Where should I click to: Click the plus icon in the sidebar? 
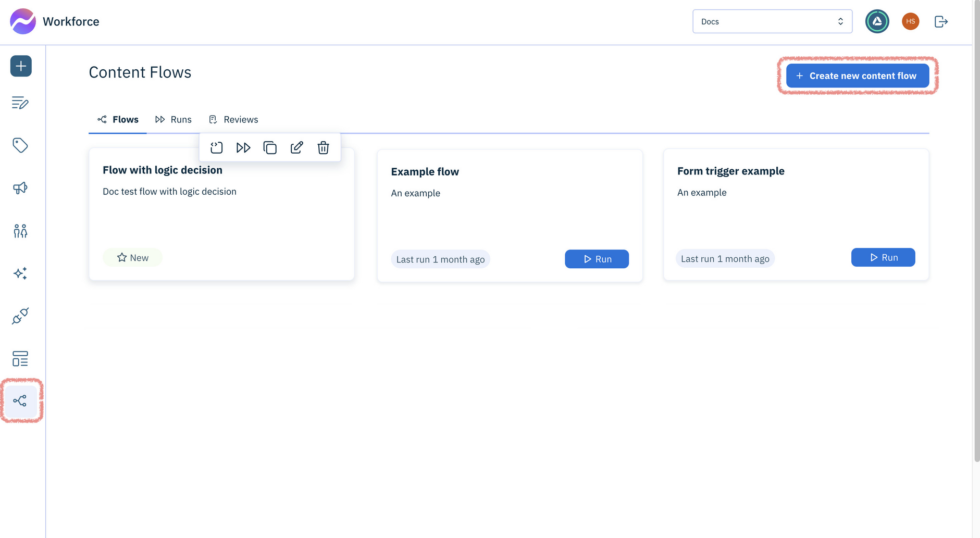click(x=20, y=66)
